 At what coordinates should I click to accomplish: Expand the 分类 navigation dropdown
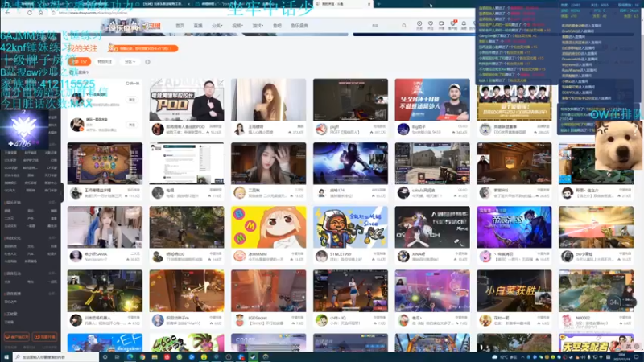pos(217,26)
